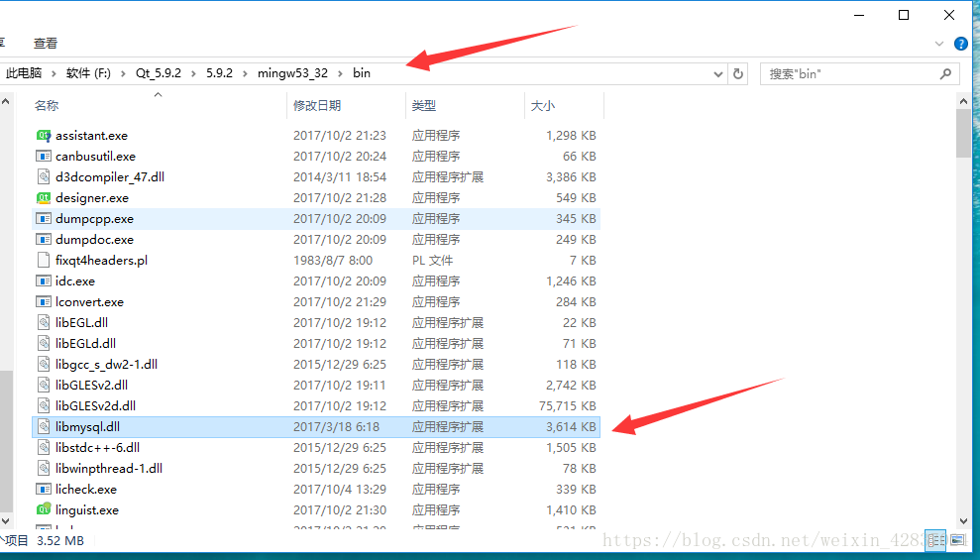Click the navigation pane scrollbar thumb
Viewport: 980px width, 560px height.
pos(6,441)
